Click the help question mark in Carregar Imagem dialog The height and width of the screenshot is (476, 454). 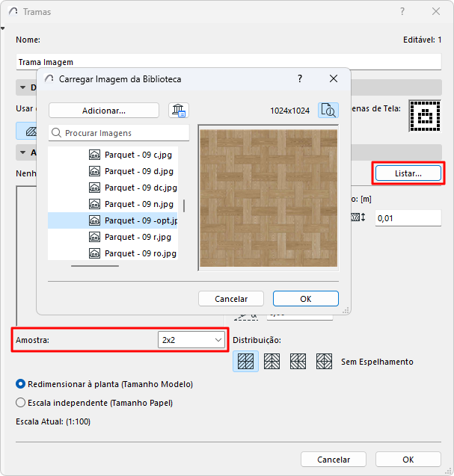[300, 78]
